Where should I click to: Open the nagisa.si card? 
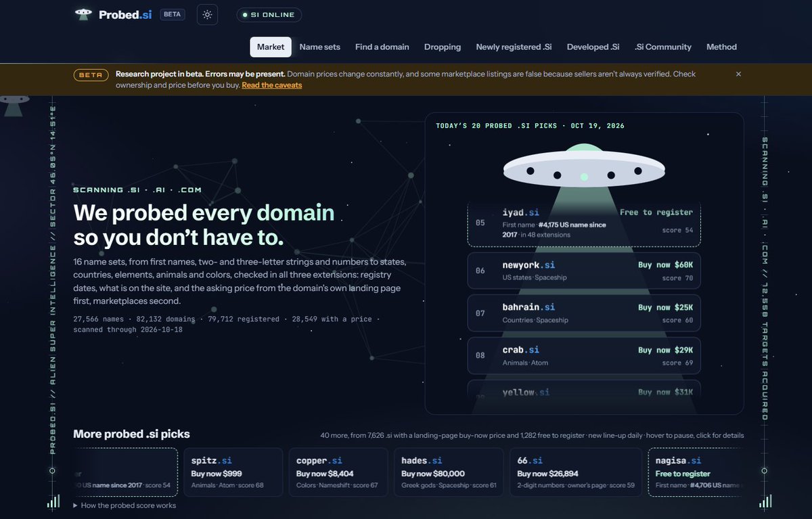point(696,472)
